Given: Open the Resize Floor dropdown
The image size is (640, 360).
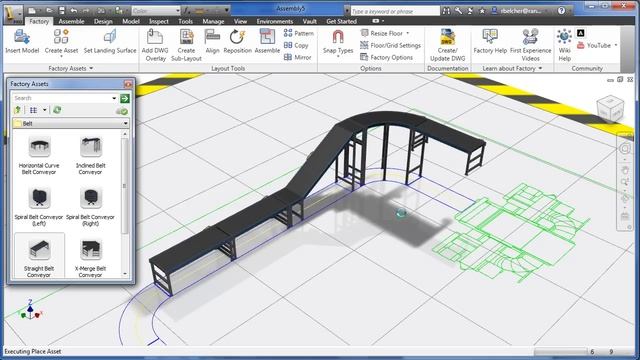Looking at the screenshot, I should coord(407,33).
